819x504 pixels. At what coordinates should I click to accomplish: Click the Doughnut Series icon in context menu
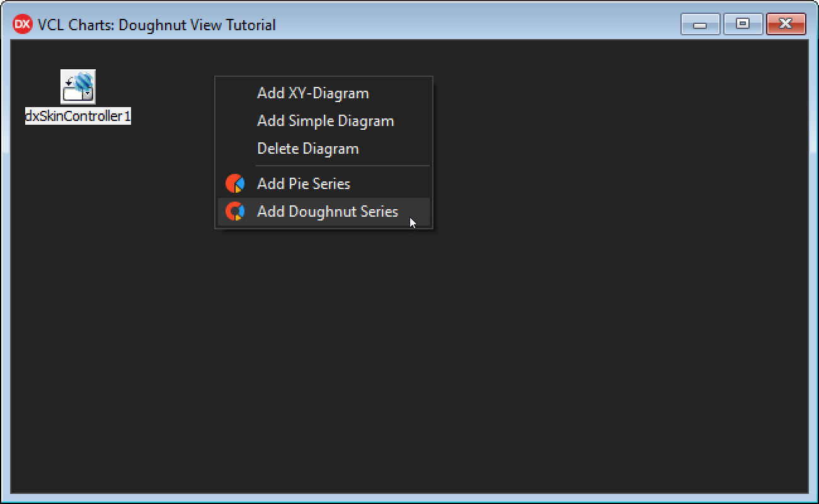tap(235, 212)
